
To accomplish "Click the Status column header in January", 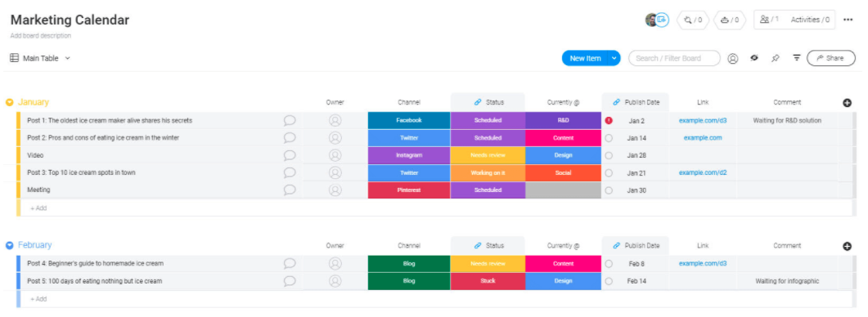I will tap(495, 102).
